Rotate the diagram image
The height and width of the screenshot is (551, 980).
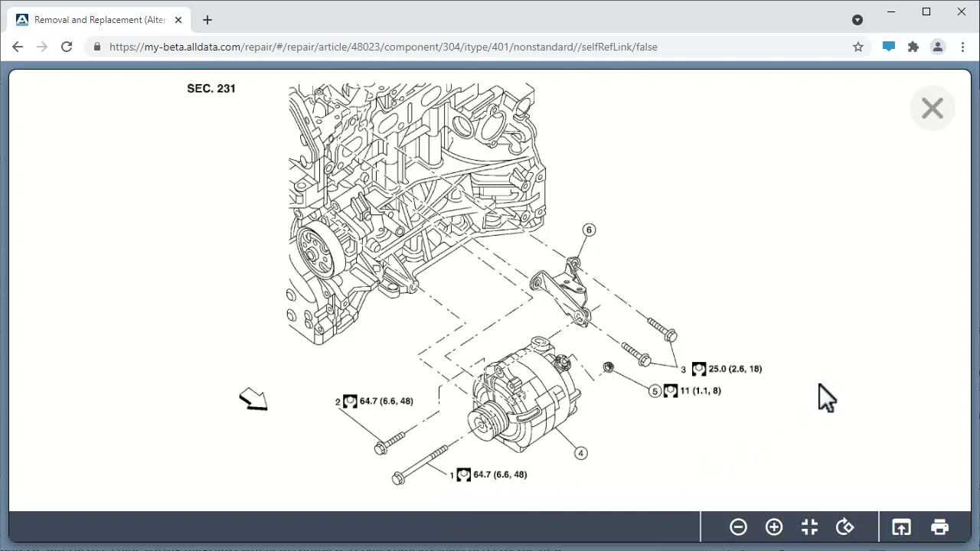845,527
